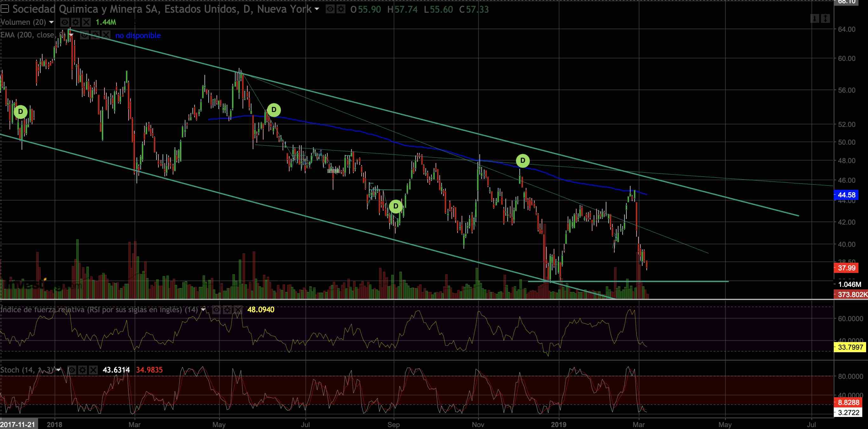Select the blue EMA 44.58 price label
The height and width of the screenshot is (429, 868).
846,195
